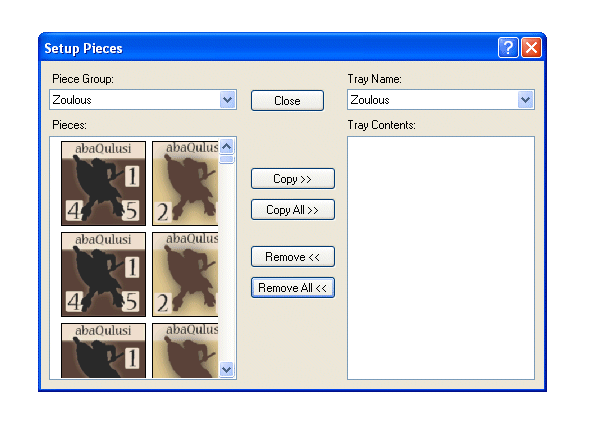Select dark abaQulusi piece in third row

pos(103,350)
